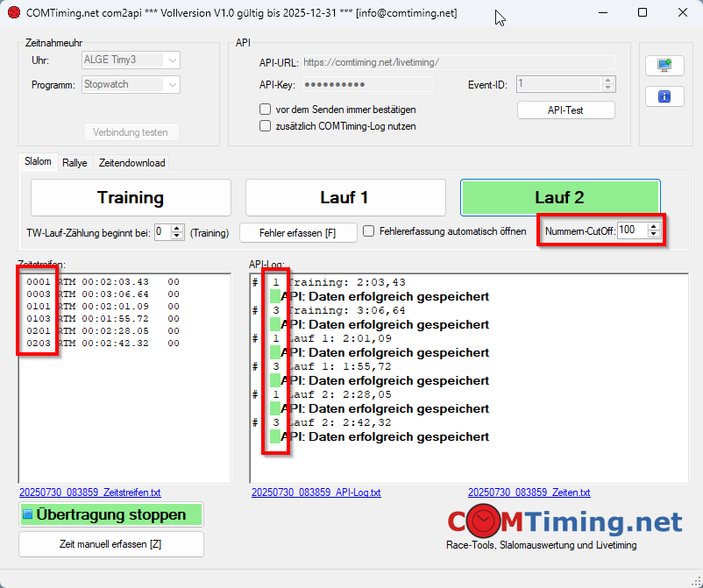Open the Zeitendownload tab
Image resolution: width=703 pixels, height=588 pixels.
coord(131,163)
